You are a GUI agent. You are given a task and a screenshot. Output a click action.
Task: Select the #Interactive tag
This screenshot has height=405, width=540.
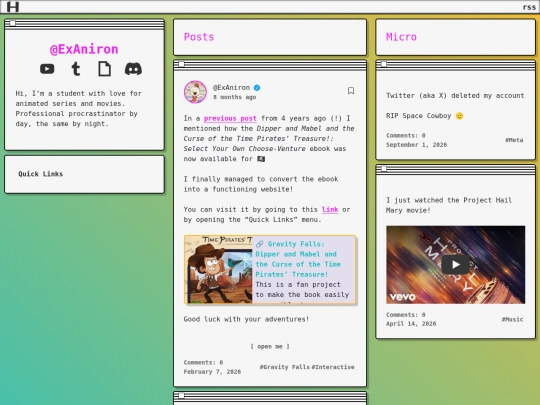(x=333, y=367)
